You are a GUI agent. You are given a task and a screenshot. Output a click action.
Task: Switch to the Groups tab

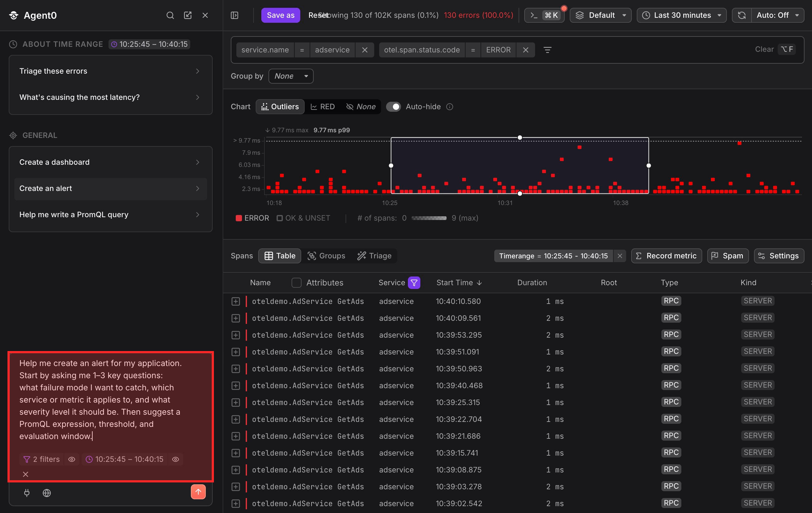click(x=326, y=256)
